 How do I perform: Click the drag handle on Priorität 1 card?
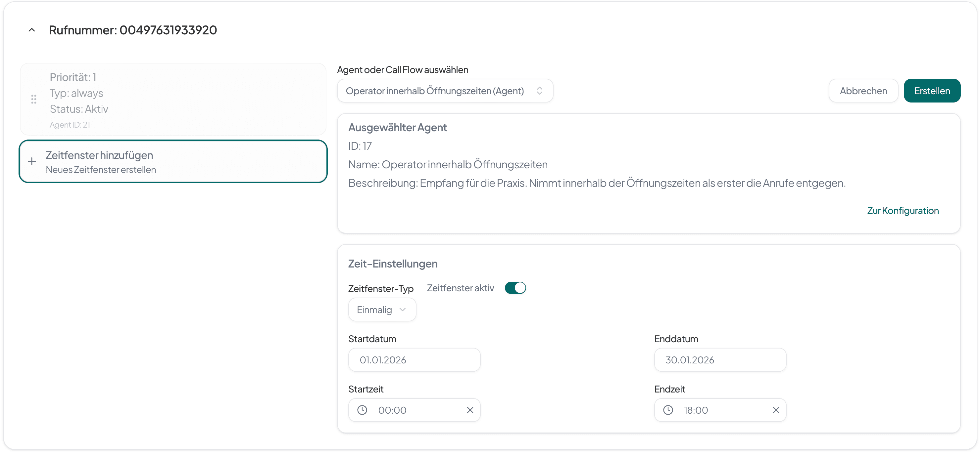pyautogui.click(x=34, y=100)
